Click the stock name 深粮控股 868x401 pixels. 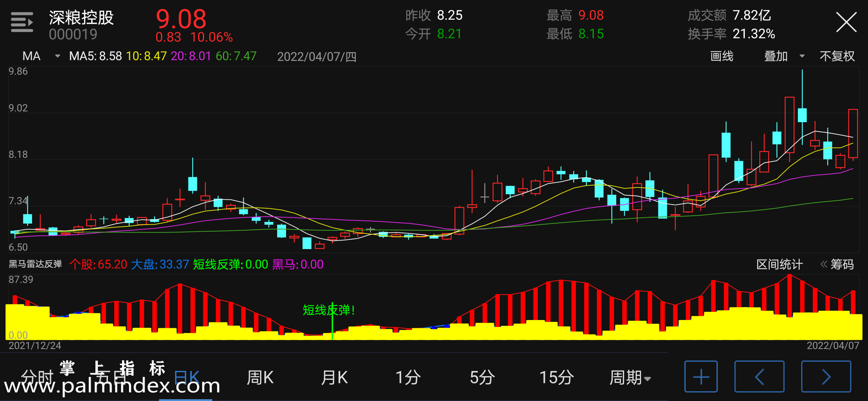pyautogui.click(x=81, y=17)
